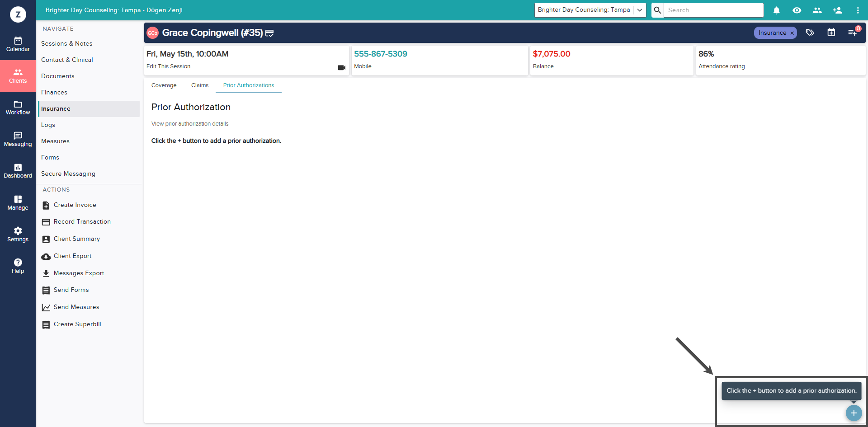
Task: Open the add-to-list icon with badge
Action: [853, 33]
